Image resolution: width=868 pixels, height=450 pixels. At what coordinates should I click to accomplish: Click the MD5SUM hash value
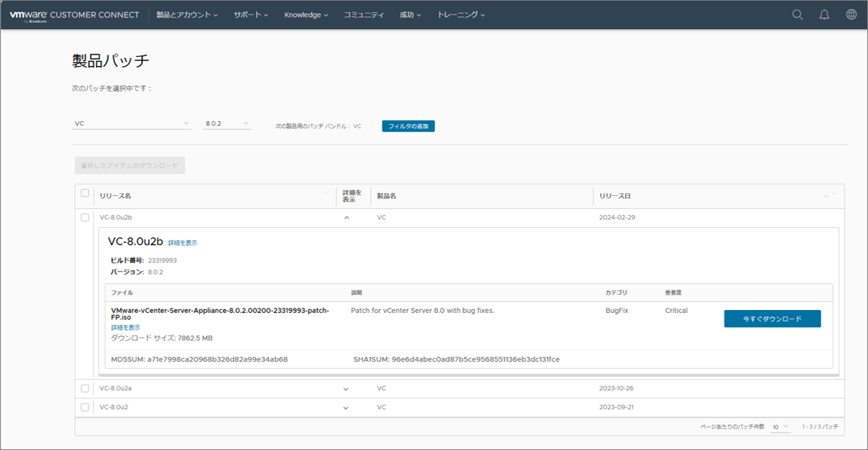point(218,359)
